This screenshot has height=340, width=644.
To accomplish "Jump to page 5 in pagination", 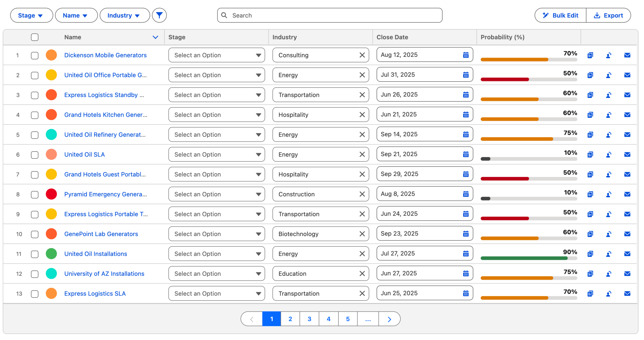I will pyautogui.click(x=348, y=319).
